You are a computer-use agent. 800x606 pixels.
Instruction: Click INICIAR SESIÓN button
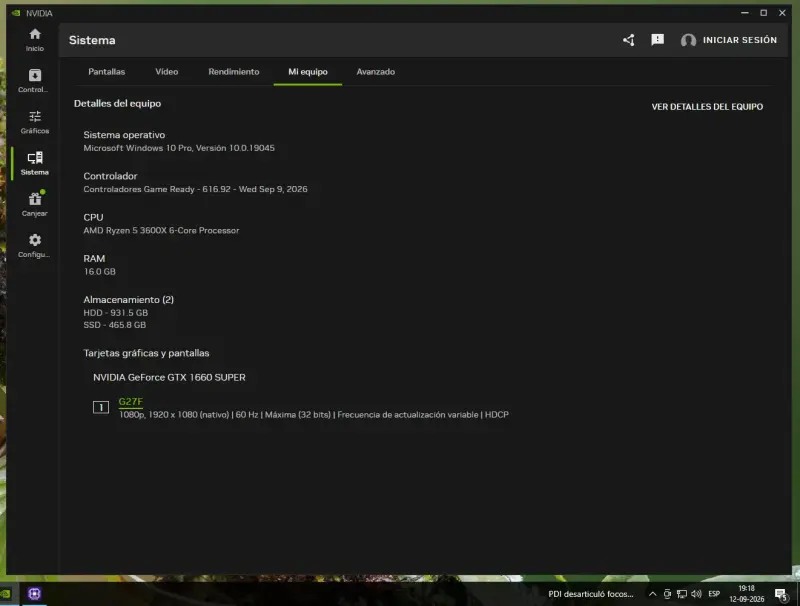point(740,40)
